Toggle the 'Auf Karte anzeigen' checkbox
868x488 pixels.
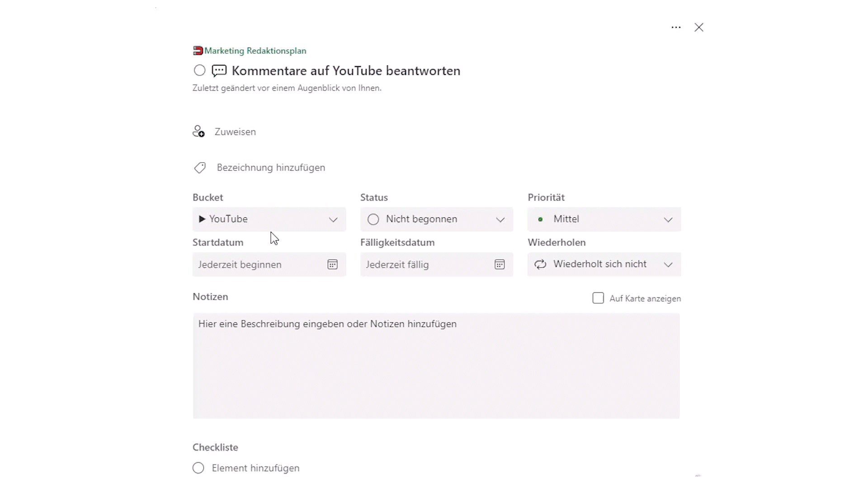[598, 298]
